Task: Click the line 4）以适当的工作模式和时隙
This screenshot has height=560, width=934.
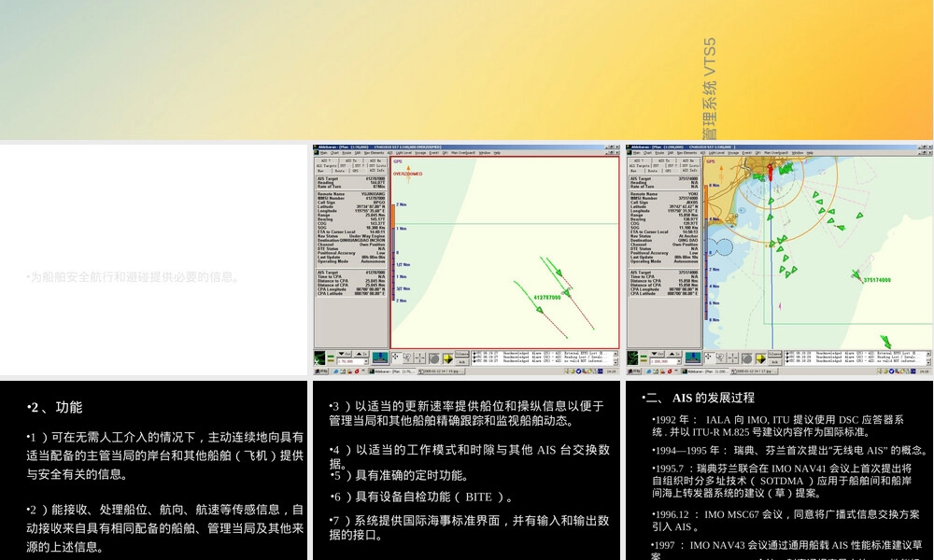Action: pos(470,456)
